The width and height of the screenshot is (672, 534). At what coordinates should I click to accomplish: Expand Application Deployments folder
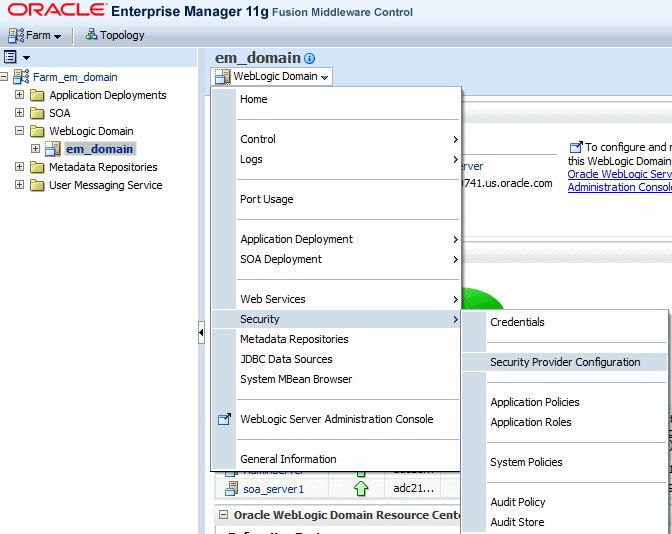[x=19, y=94]
